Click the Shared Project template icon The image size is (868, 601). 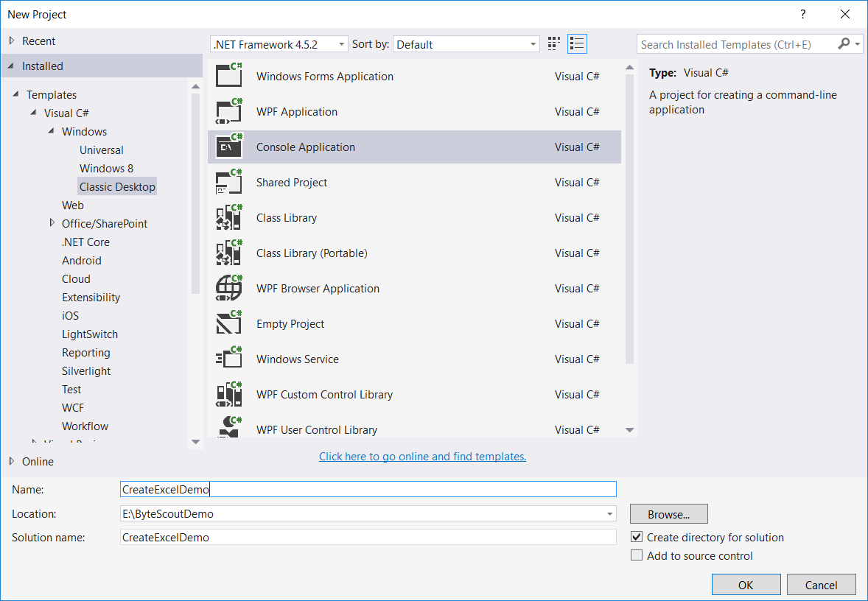(x=229, y=183)
